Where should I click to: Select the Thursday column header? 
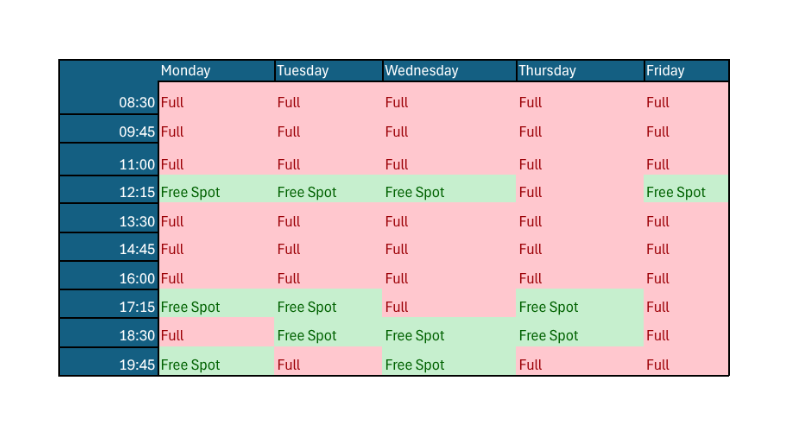580,70
